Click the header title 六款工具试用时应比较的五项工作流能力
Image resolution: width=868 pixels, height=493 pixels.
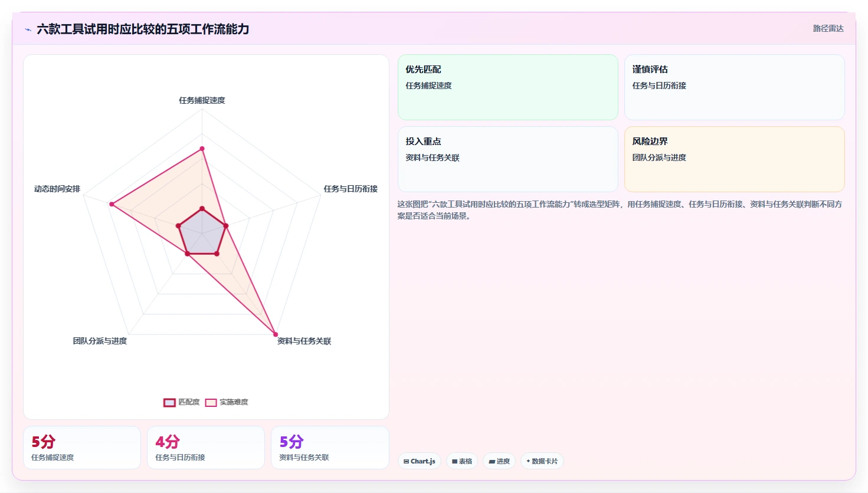point(143,29)
